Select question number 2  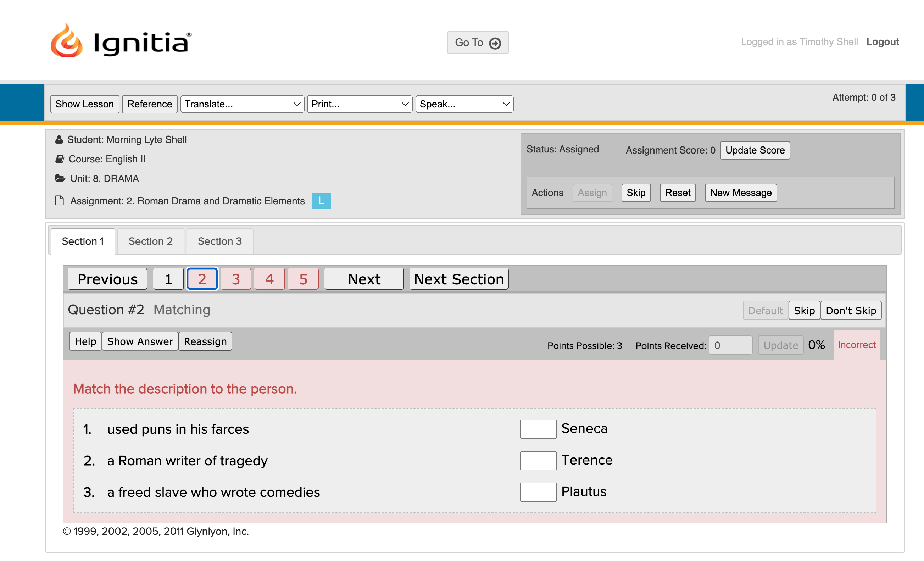click(x=202, y=279)
